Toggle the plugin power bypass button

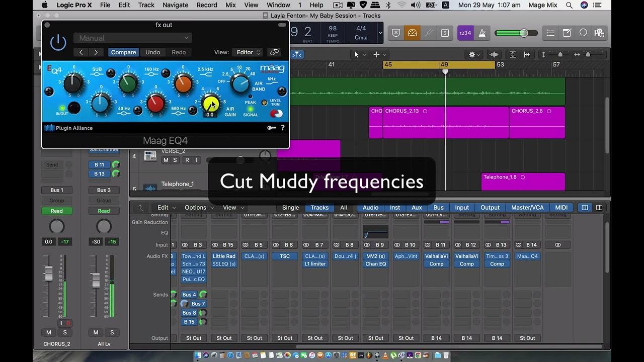(58, 42)
